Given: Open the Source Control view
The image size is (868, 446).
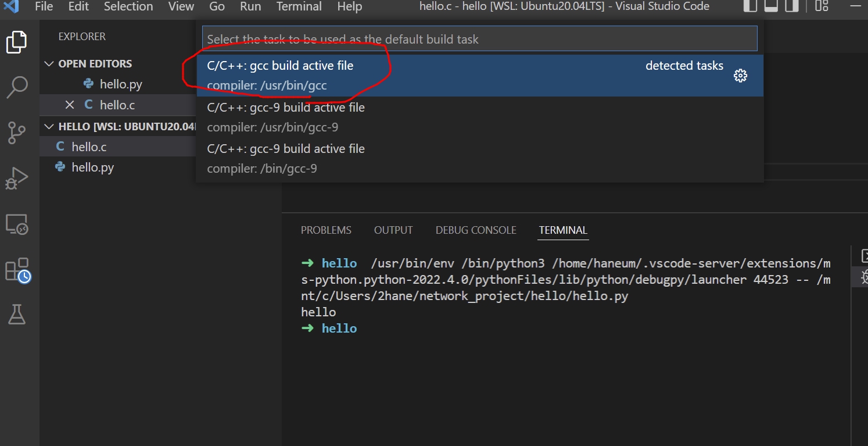Looking at the screenshot, I should [16, 133].
